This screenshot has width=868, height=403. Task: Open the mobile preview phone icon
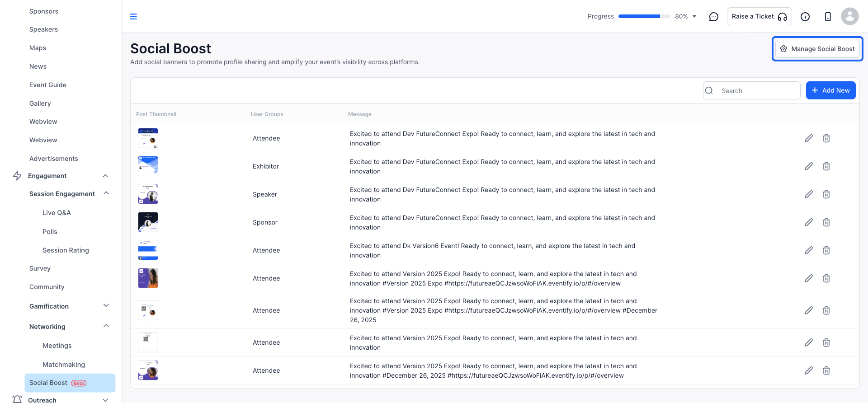pos(828,17)
